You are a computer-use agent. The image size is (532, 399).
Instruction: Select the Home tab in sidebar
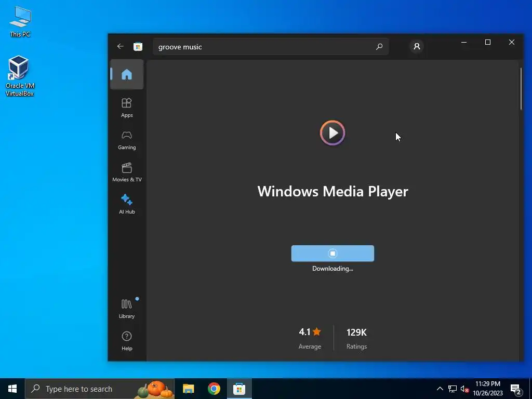coord(127,74)
